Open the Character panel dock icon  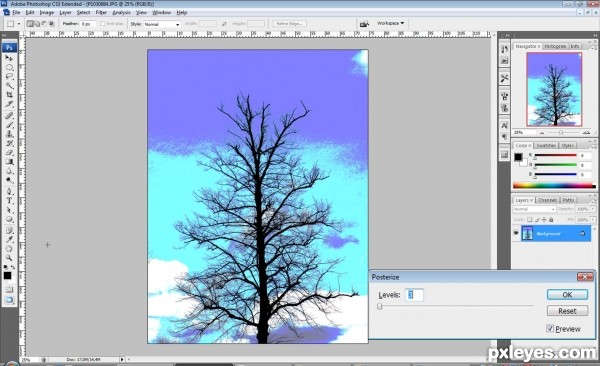click(504, 126)
